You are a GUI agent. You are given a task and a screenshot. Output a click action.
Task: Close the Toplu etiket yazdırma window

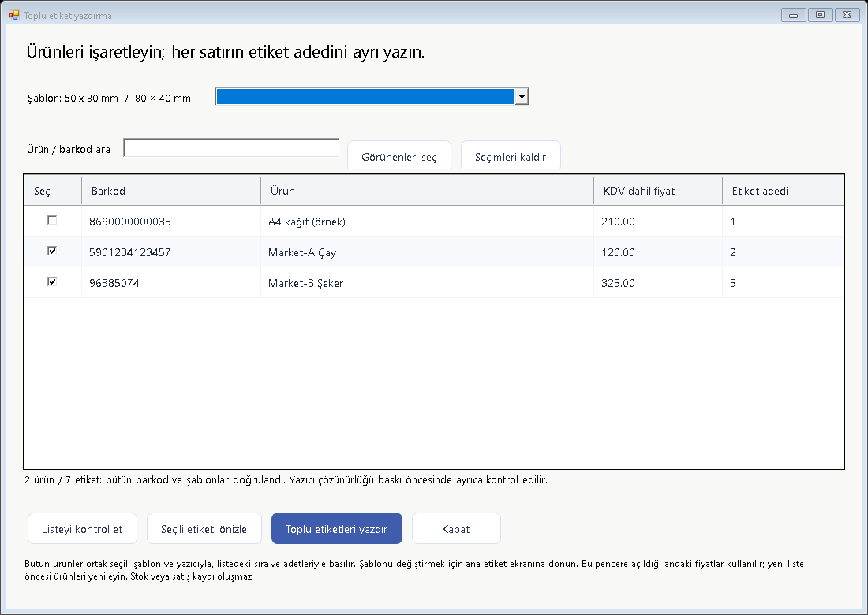pyautogui.click(x=847, y=15)
